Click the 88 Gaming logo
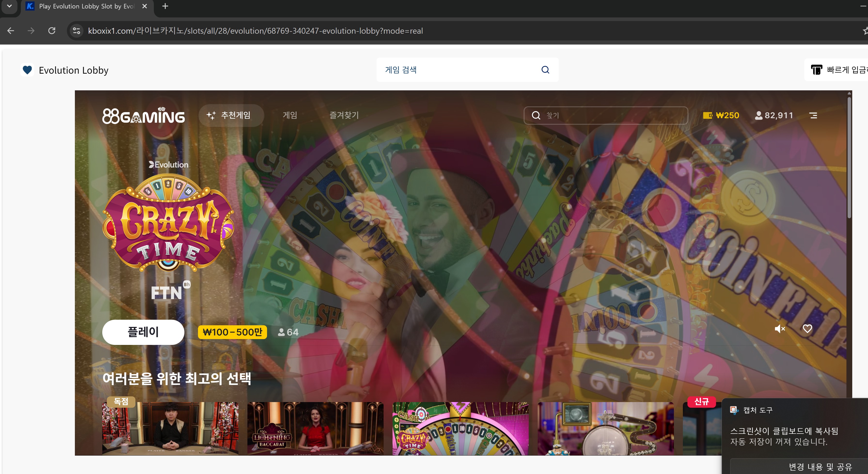This screenshot has width=868, height=474. pos(143,116)
